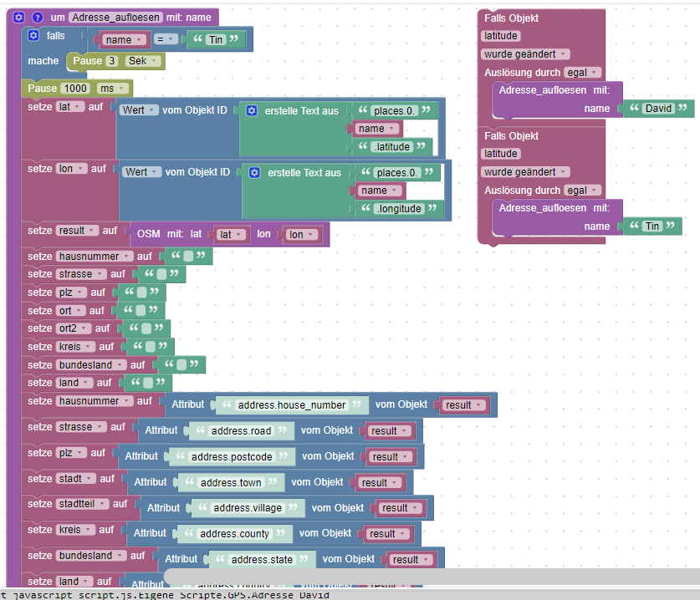
Task: Edit the Pause value 1000
Action: (75, 89)
